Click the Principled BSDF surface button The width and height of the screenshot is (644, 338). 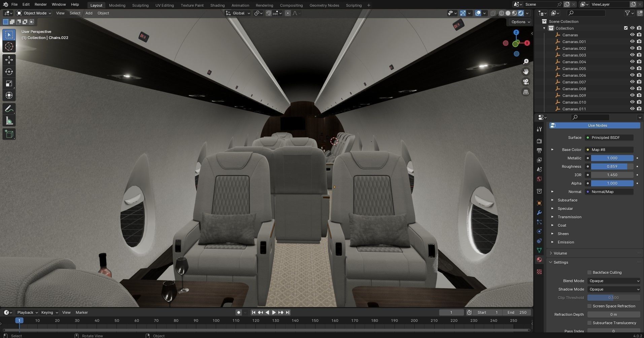pos(609,138)
